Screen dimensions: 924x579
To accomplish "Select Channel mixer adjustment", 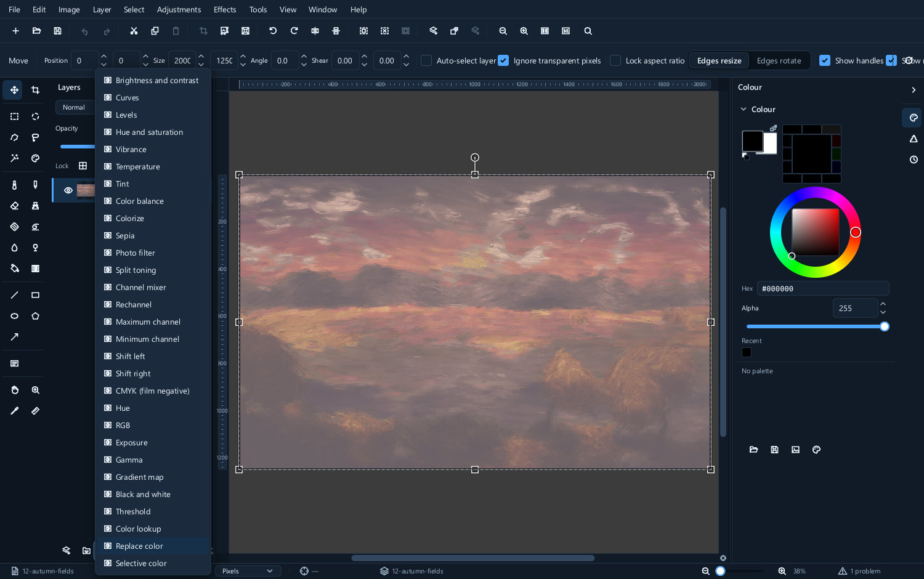I will tap(153, 287).
